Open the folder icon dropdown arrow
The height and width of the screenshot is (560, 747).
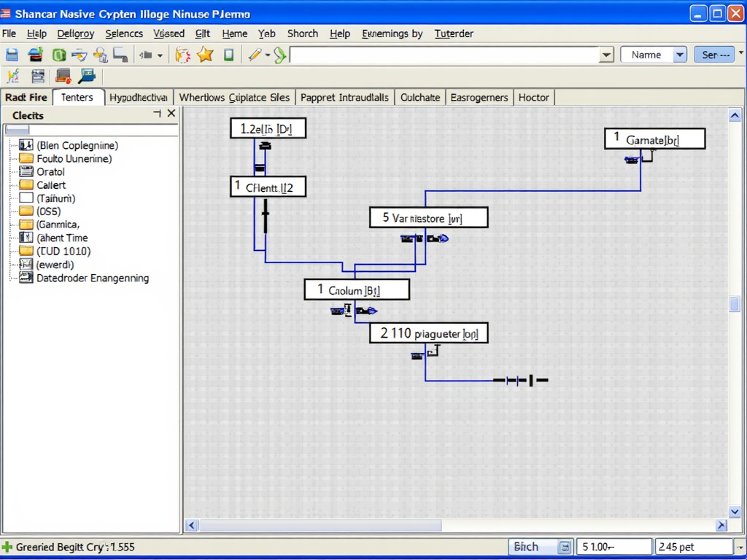click(x=160, y=55)
